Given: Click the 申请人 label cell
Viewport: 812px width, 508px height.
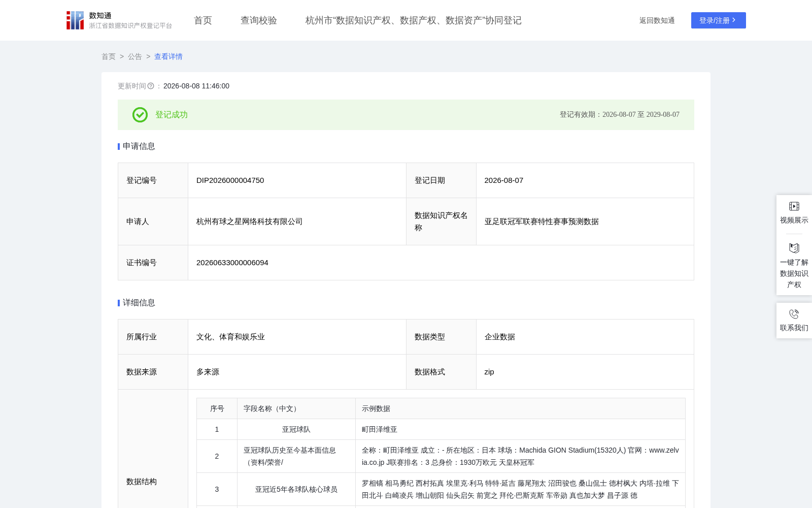Looking at the screenshot, I should click(153, 221).
